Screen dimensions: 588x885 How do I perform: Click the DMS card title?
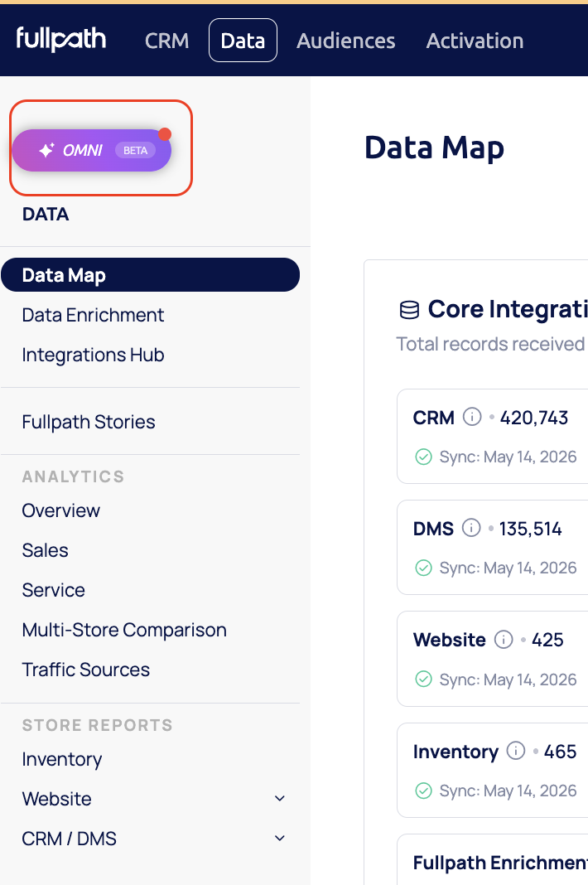click(x=433, y=529)
